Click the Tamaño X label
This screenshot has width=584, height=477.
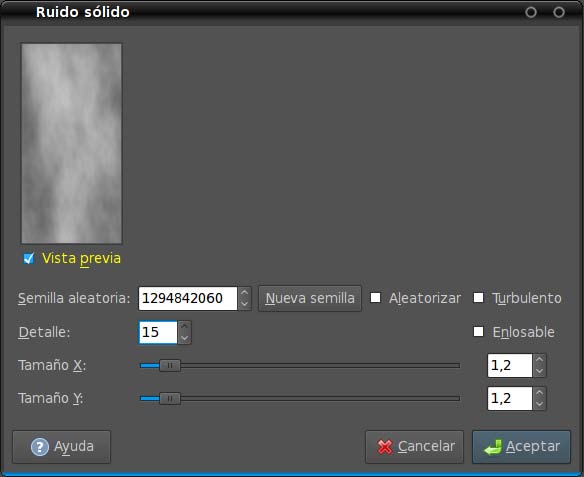click(52, 365)
